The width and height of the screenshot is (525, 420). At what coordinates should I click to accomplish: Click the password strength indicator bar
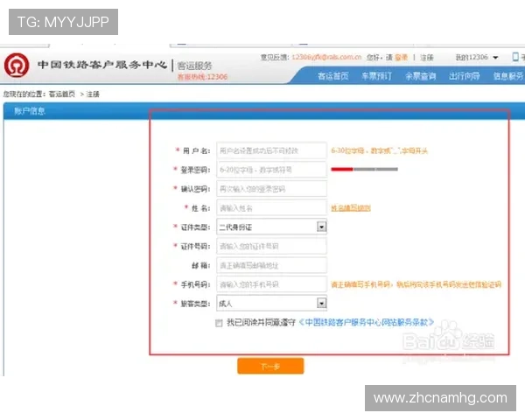click(x=364, y=169)
